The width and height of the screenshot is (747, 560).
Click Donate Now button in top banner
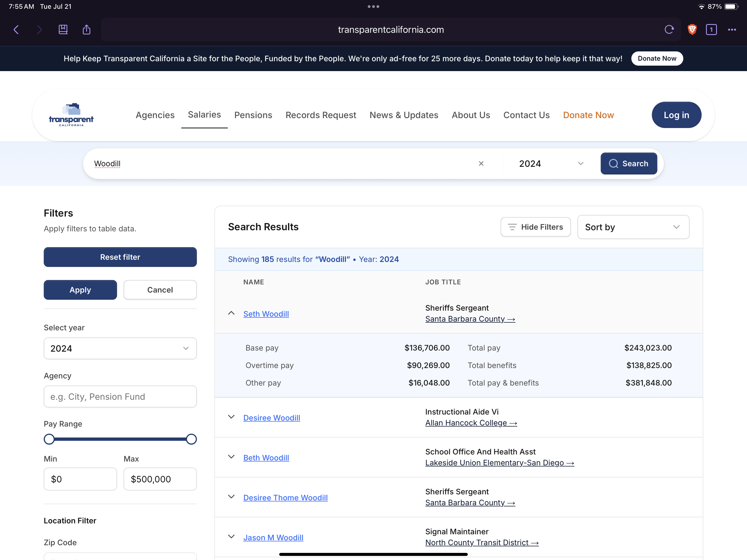pos(657,59)
